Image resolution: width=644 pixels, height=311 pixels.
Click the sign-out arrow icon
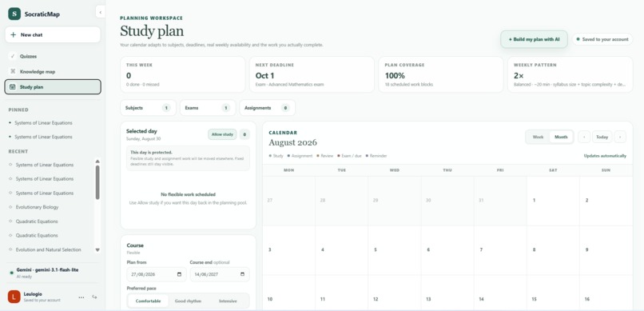(94, 297)
